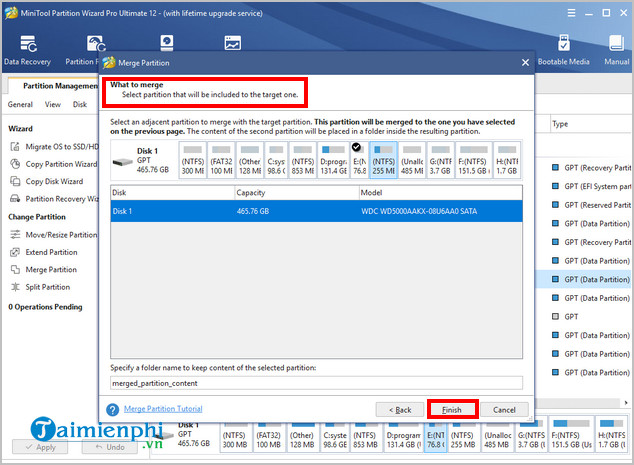Select the 300 MB NTFS partition in dialog
Screen dimensions: 634x465
click(x=192, y=161)
